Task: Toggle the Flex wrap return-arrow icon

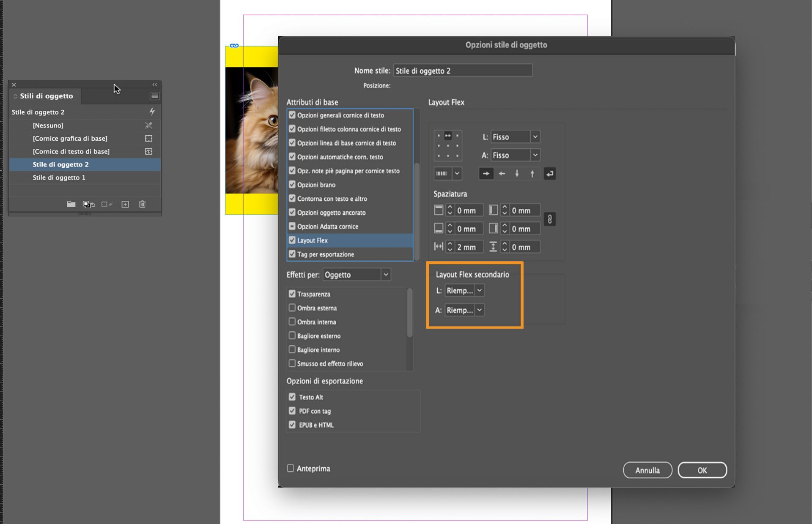Action: pos(549,174)
